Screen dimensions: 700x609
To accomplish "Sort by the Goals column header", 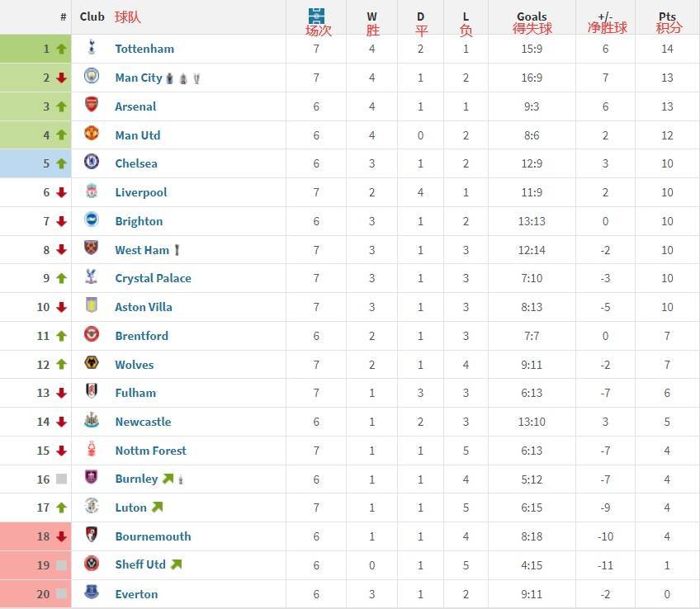I will pos(532,17).
